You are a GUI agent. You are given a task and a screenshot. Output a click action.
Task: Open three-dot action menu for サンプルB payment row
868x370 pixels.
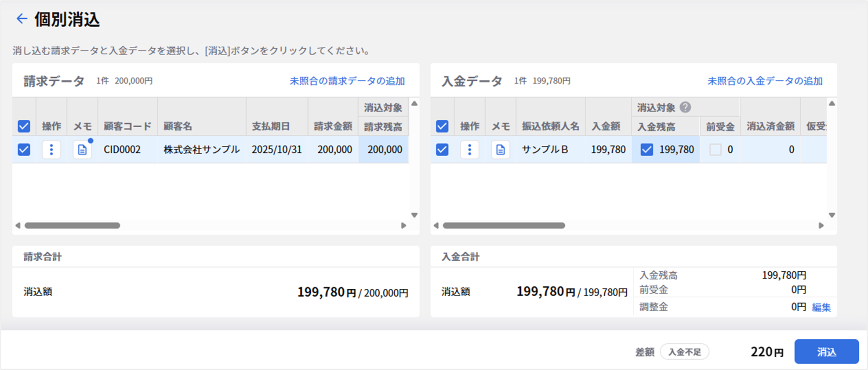(469, 150)
